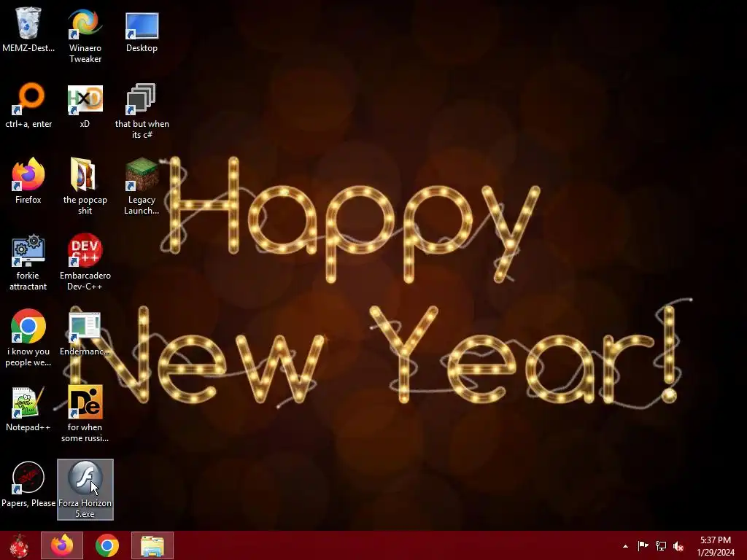Screen dimensions: 747x560
Task: Select 'that but when its c#' icon
Action: [x=142, y=99]
